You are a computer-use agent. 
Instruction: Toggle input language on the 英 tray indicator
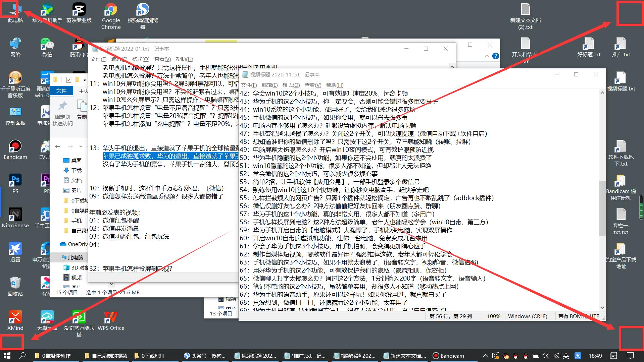[x=566, y=356]
